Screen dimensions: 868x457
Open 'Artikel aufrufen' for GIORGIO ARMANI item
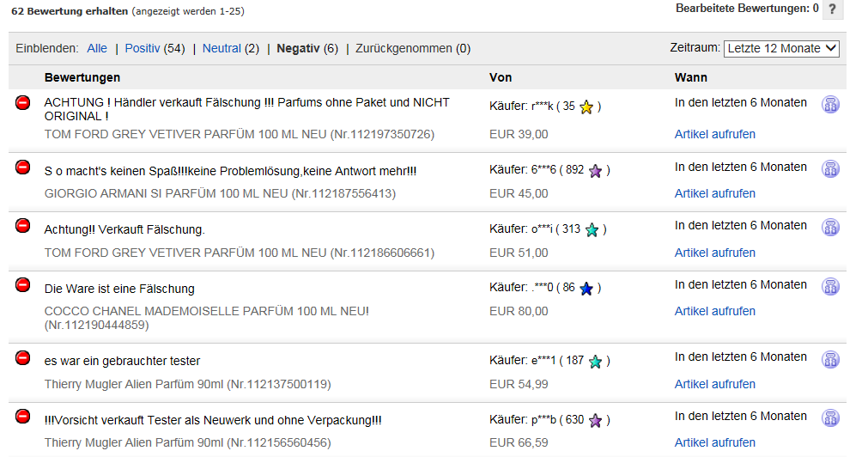point(714,193)
